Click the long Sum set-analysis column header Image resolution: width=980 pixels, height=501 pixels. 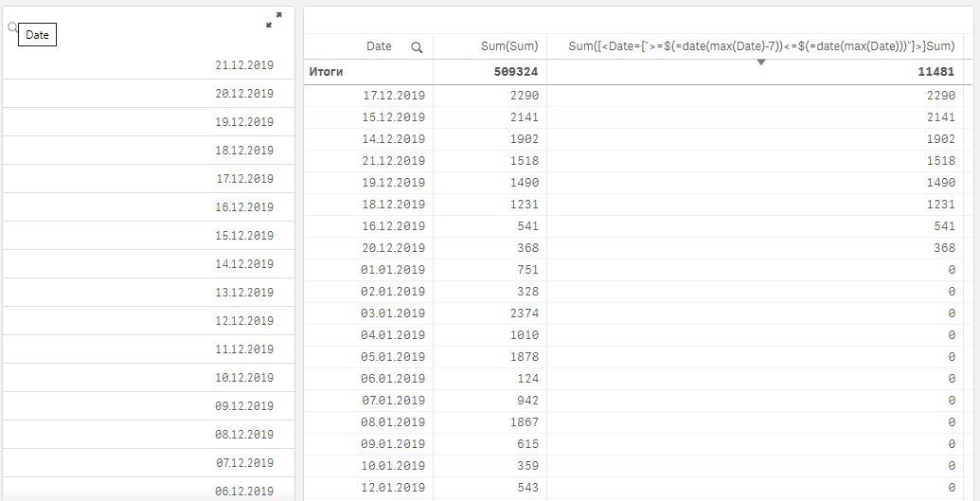point(760,46)
